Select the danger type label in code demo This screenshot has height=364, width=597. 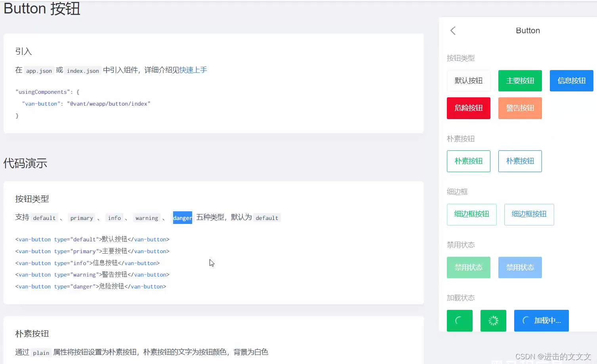pos(182,218)
